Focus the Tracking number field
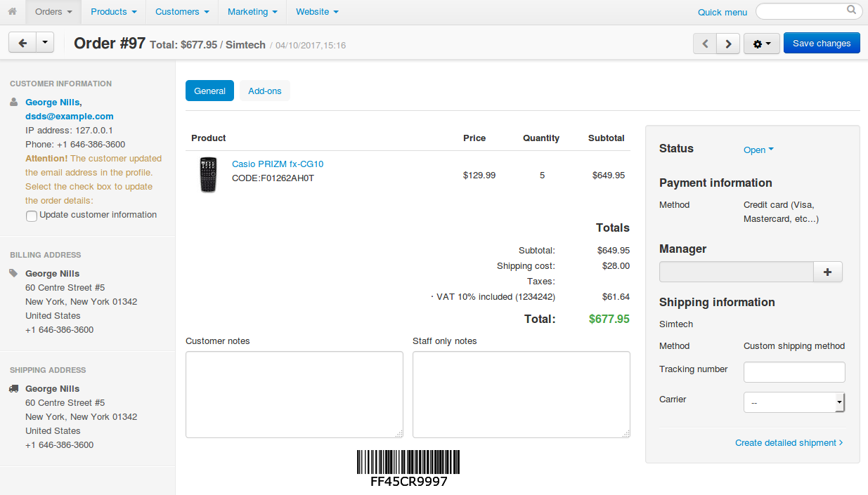This screenshot has width=868, height=495. (x=794, y=372)
